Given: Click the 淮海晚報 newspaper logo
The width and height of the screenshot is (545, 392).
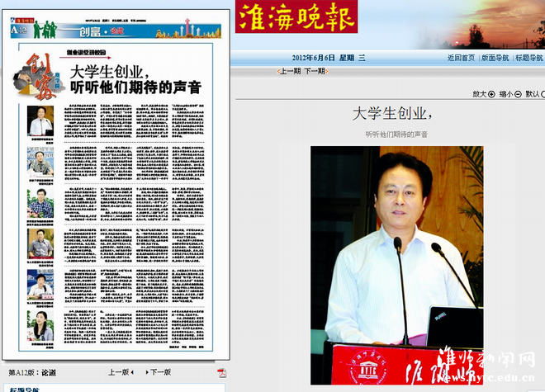Looking at the screenshot, I should click(x=296, y=17).
